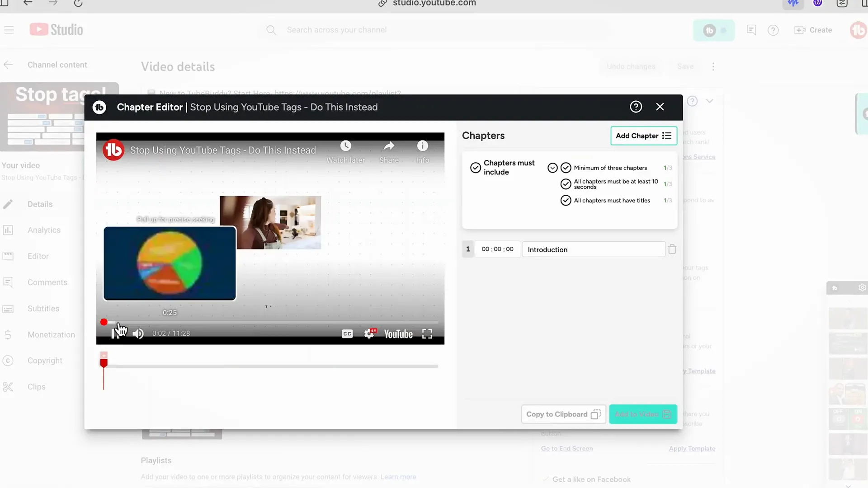Open YouTube Studio home via the Studio logo
This screenshot has width=868, height=488.
56,29
